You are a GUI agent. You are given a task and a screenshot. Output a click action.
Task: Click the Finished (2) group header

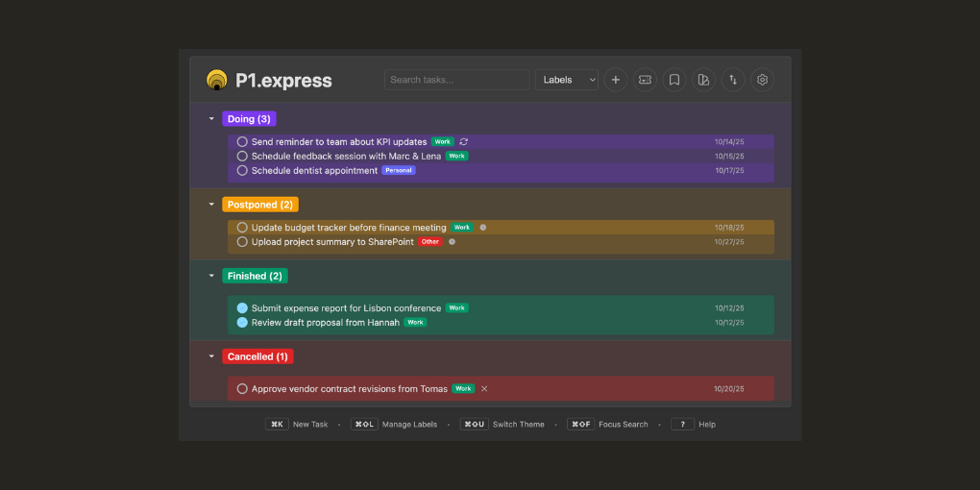pyautogui.click(x=255, y=276)
